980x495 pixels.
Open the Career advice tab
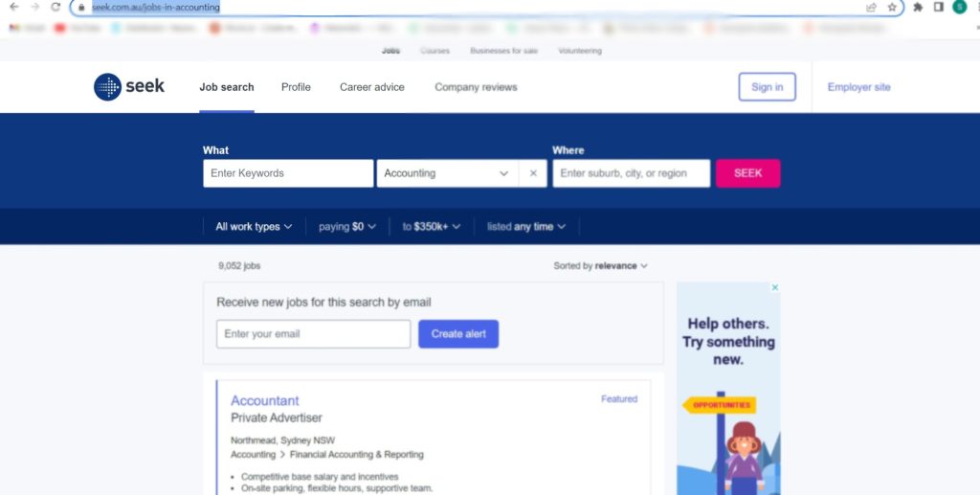pos(372,87)
